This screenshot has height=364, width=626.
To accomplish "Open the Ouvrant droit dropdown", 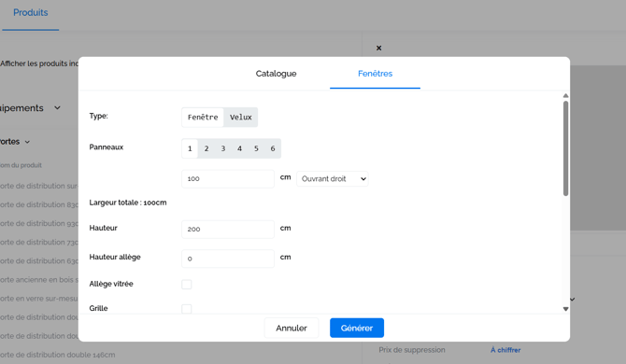I will (x=333, y=178).
